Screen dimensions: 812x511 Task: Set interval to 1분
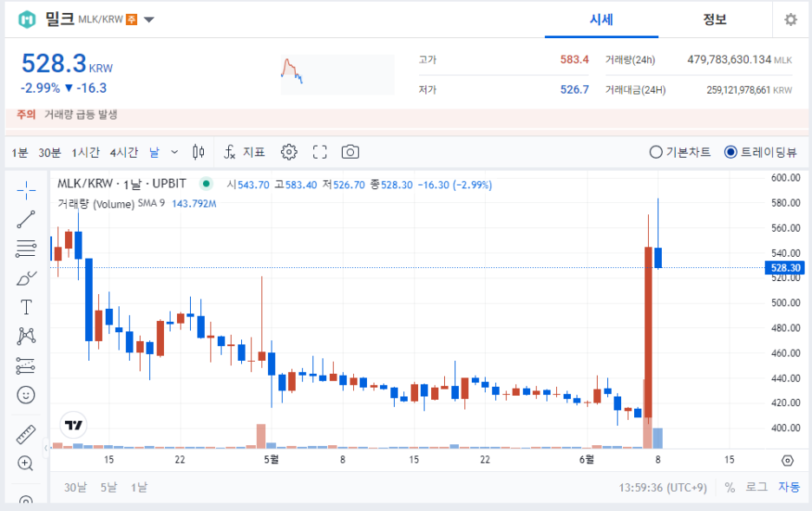(x=20, y=153)
